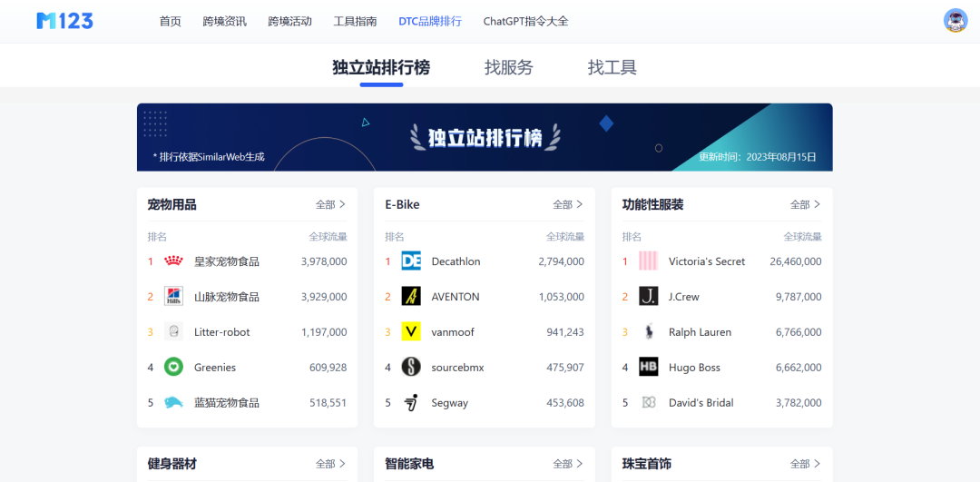Image resolution: width=980 pixels, height=482 pixels.
Task: Click the 健身器材 category heading
Action: click(x=171, y=464)
